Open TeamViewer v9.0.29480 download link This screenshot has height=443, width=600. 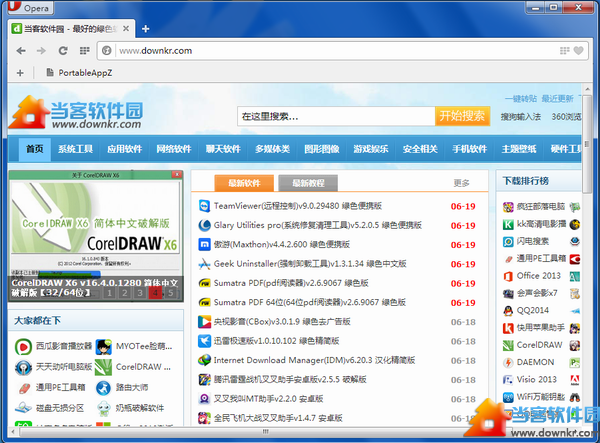click(298, 206)
